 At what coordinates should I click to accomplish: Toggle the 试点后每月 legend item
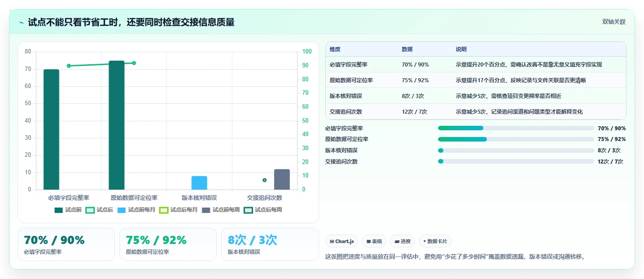[179, 210]
